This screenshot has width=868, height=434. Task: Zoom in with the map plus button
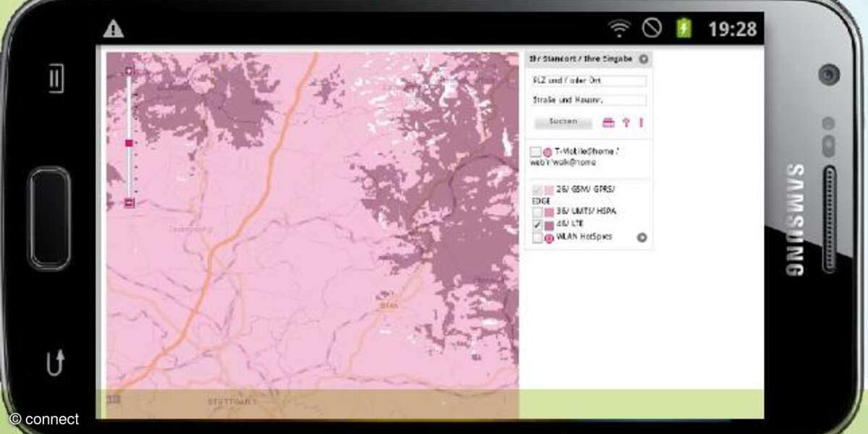[129, 71]
